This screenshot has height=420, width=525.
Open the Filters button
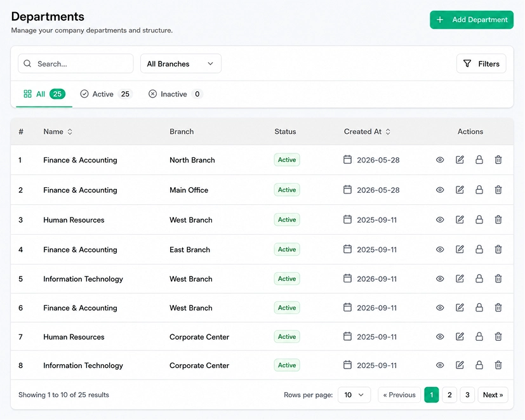[481, 63]
